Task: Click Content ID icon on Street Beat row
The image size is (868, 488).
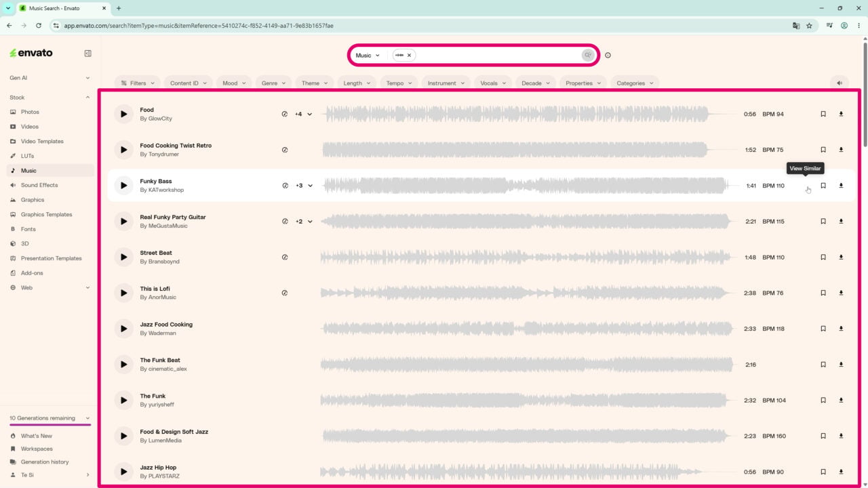Action: (x=285, y=257)
